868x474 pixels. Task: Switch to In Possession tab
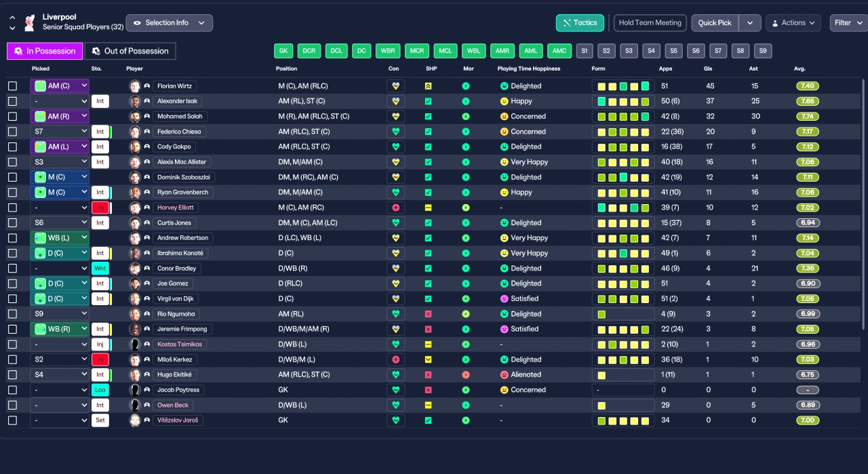pos(45,51)
